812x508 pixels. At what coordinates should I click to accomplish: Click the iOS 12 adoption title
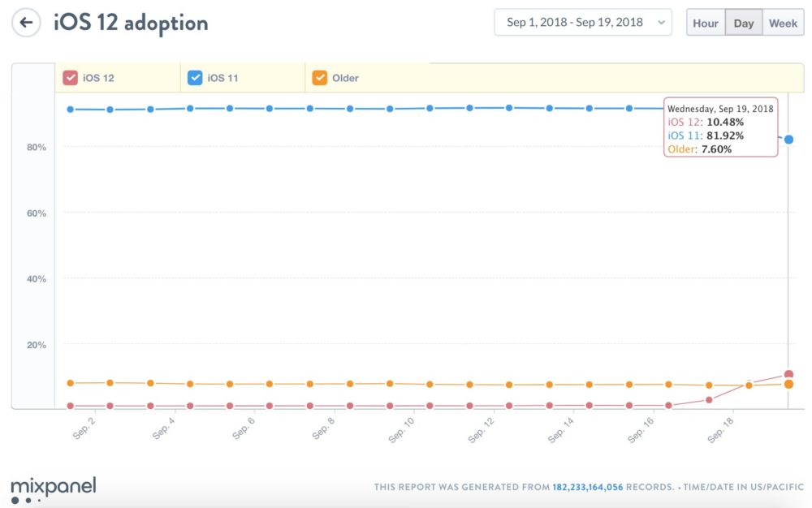click(x=131, y=23)
